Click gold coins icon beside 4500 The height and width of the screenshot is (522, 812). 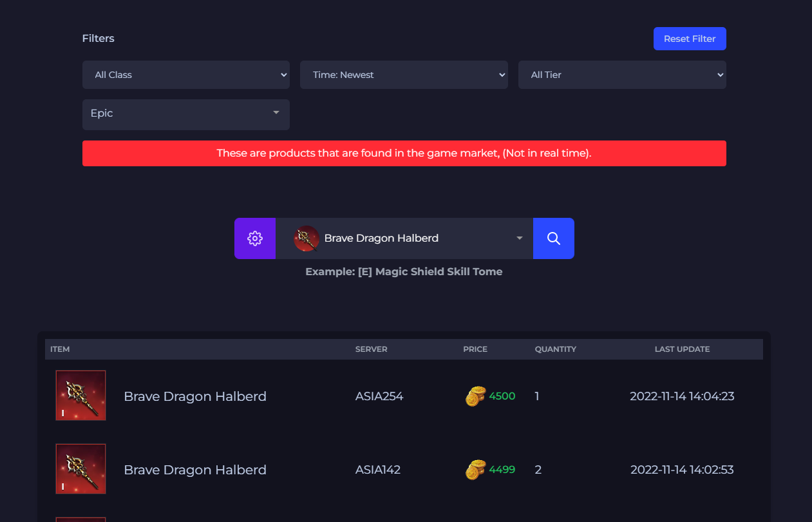click(x=475, y=396)
